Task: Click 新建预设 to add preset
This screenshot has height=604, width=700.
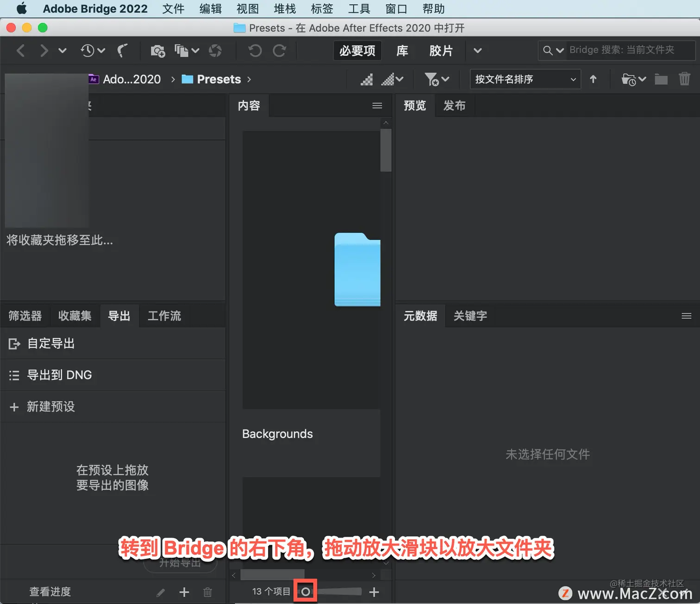Action: coord(113,406)
